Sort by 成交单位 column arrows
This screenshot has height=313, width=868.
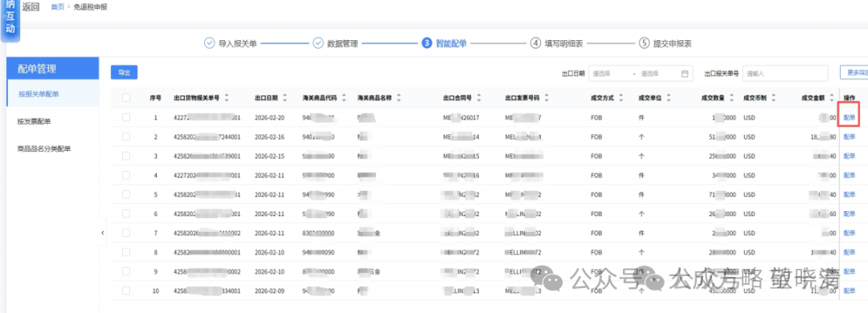(x=669, y=98)
